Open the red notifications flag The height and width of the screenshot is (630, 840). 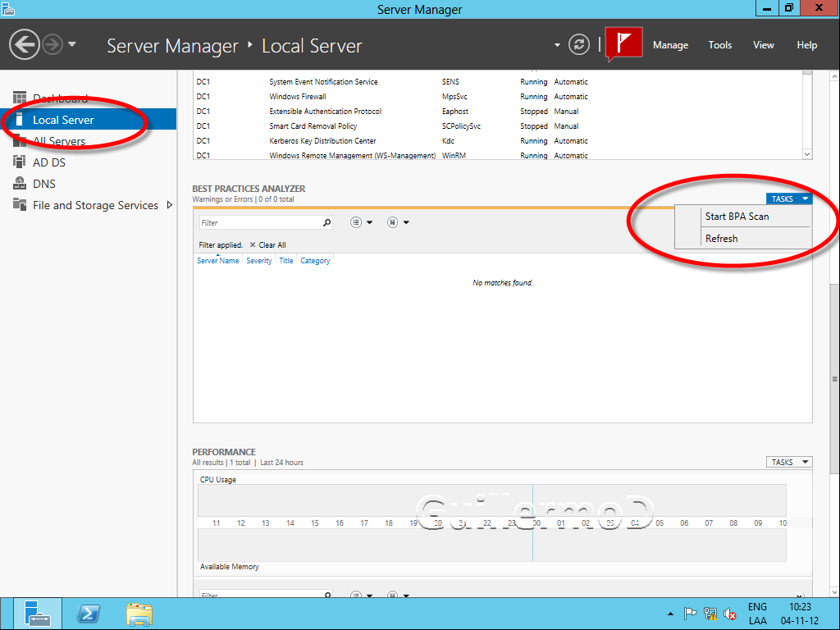pyautogui.click(x=624, y=44)
